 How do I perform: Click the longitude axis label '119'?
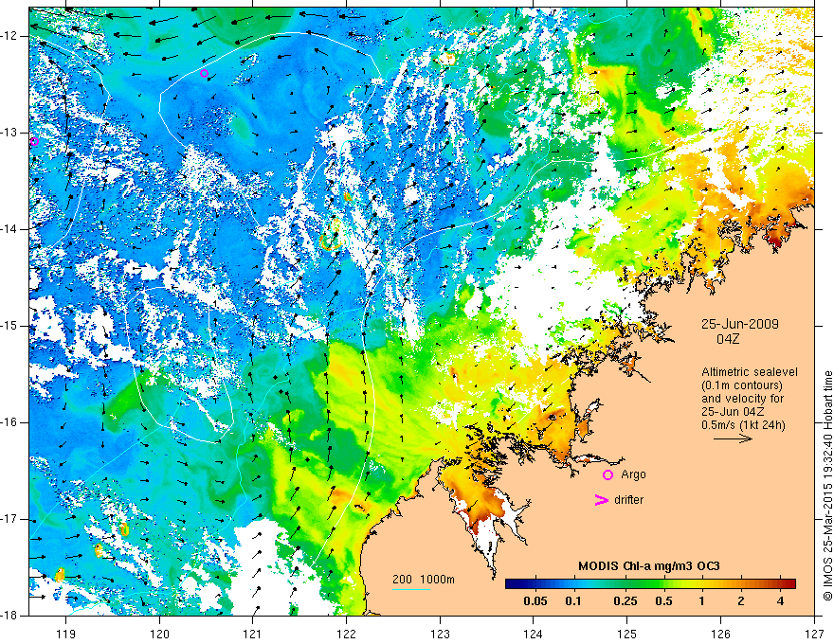point(66,634)
